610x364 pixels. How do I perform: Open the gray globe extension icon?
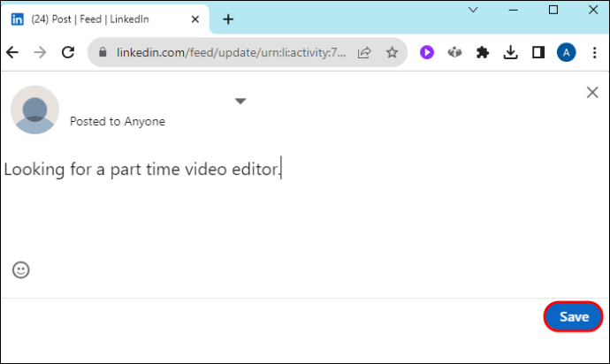pos(454,52)
